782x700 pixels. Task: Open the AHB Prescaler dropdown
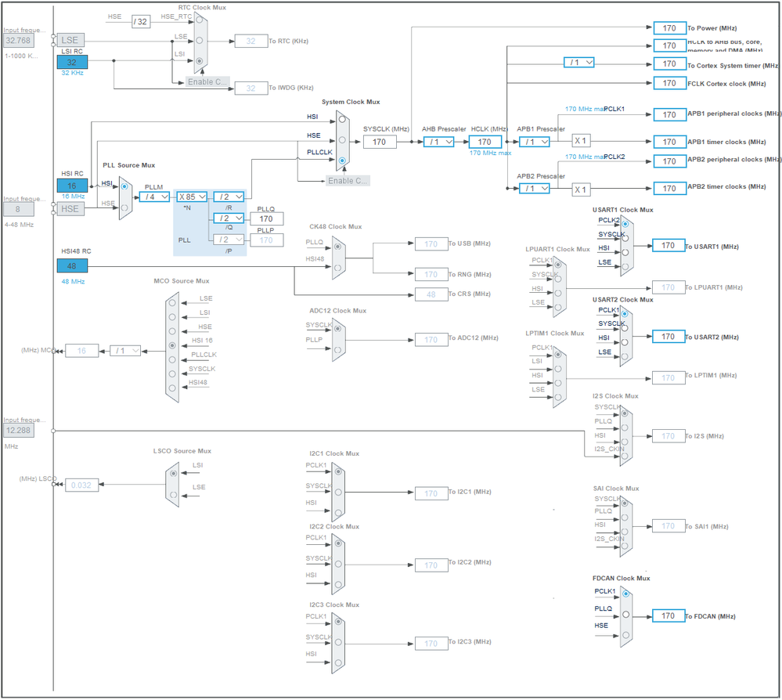[x=439, y=143]
